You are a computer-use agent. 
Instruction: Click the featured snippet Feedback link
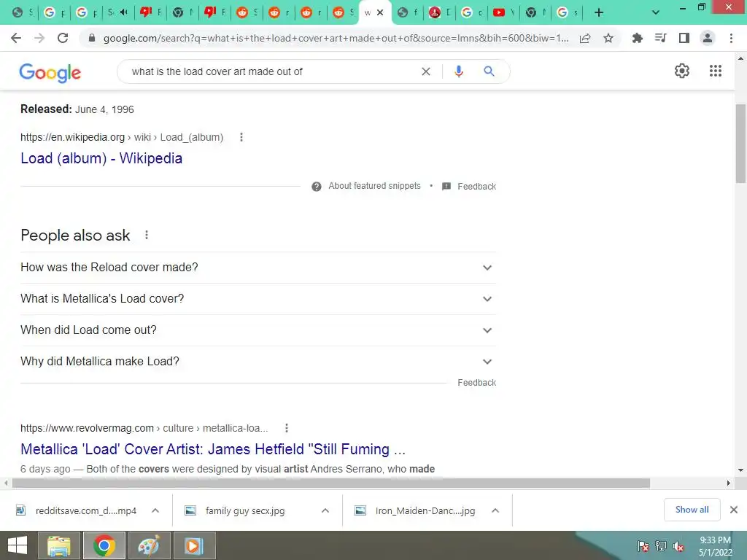click(476, 186)
